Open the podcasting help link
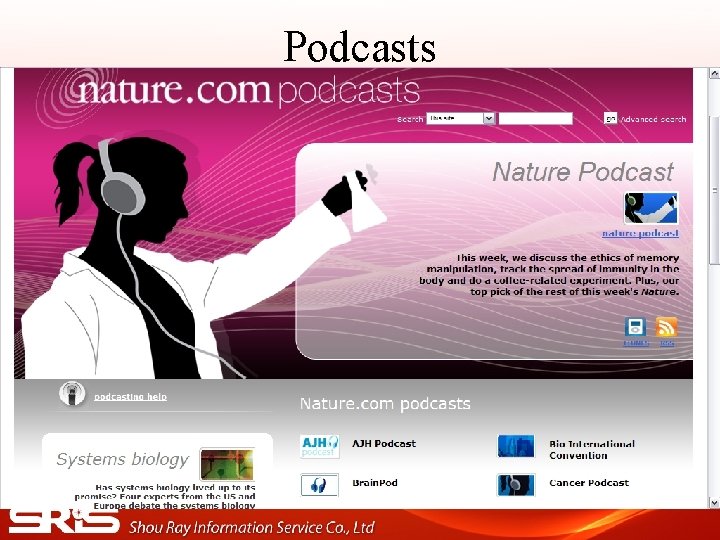Image resolution: width=720 pixels, height=540 pixels. 130,397
